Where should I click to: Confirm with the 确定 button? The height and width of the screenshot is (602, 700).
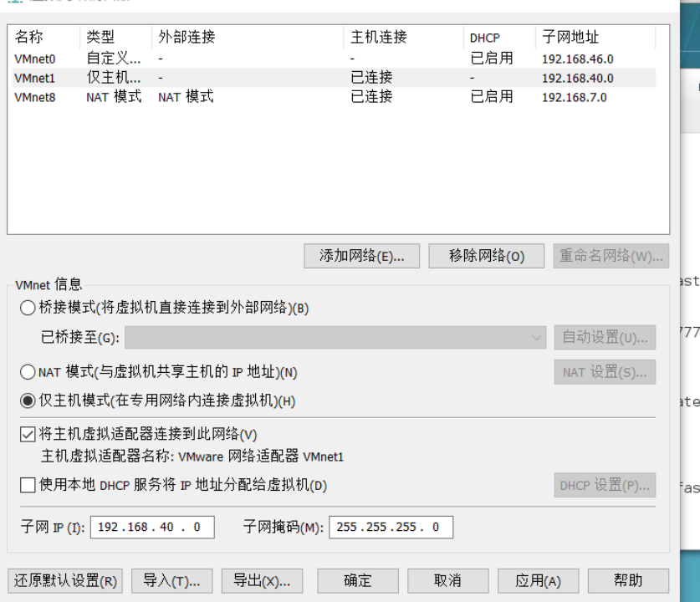coord(358,580)
